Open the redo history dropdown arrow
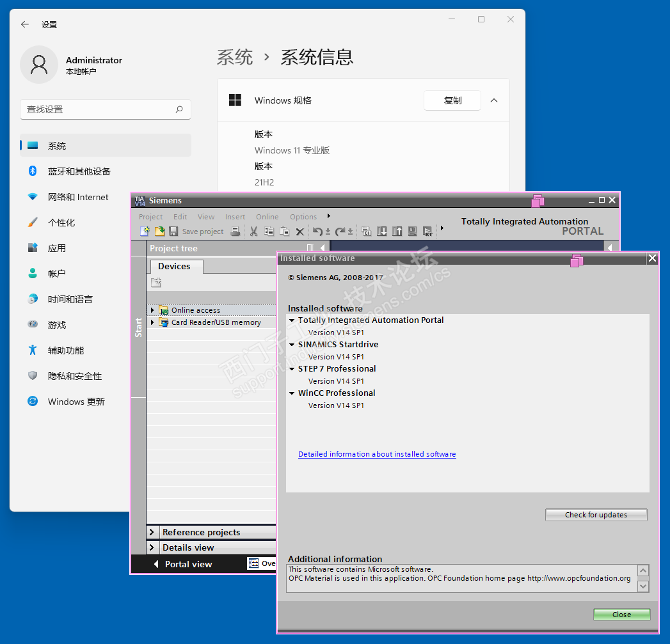This screenshot has height=644, width=670. click(351, 232)
